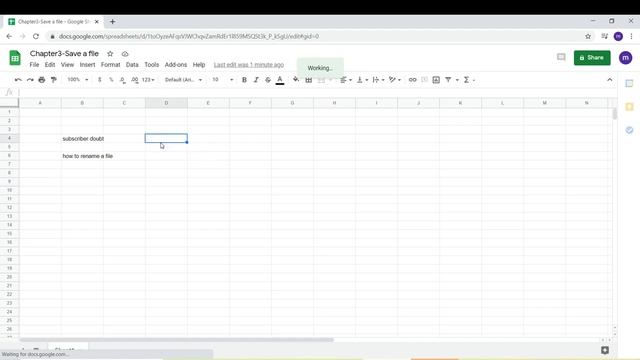This screenshot has width=640, height=360.
Task: Open the 123 number format dropdown
Action: 148,80
